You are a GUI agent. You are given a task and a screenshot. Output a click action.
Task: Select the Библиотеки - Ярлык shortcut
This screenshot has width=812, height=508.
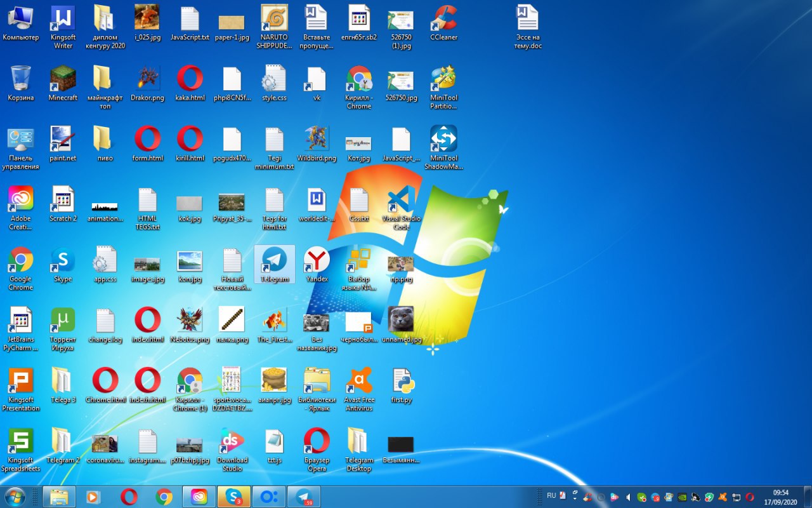click(x=317, y=389)
